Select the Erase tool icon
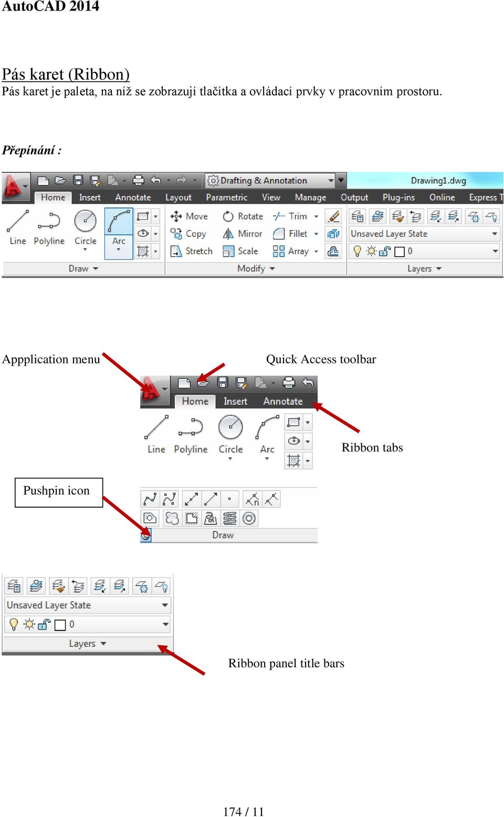The image size is (504, 817). (x=333, y=216)
